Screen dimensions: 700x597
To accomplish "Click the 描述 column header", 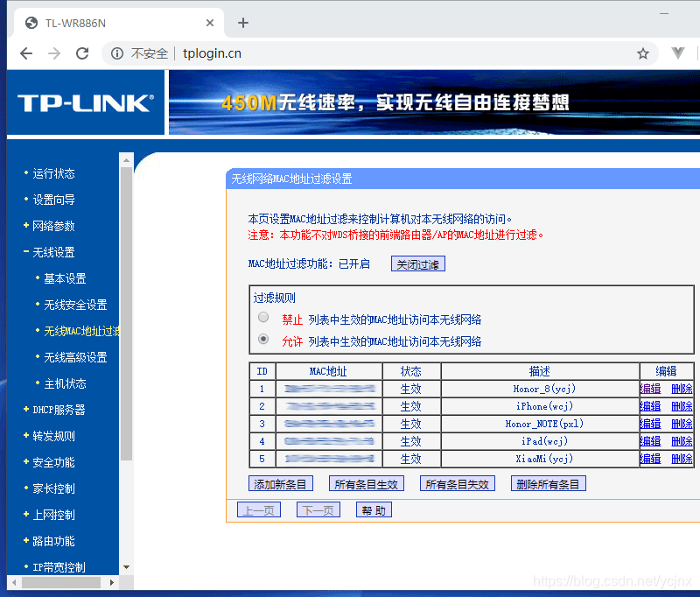I will pos(539,371).
